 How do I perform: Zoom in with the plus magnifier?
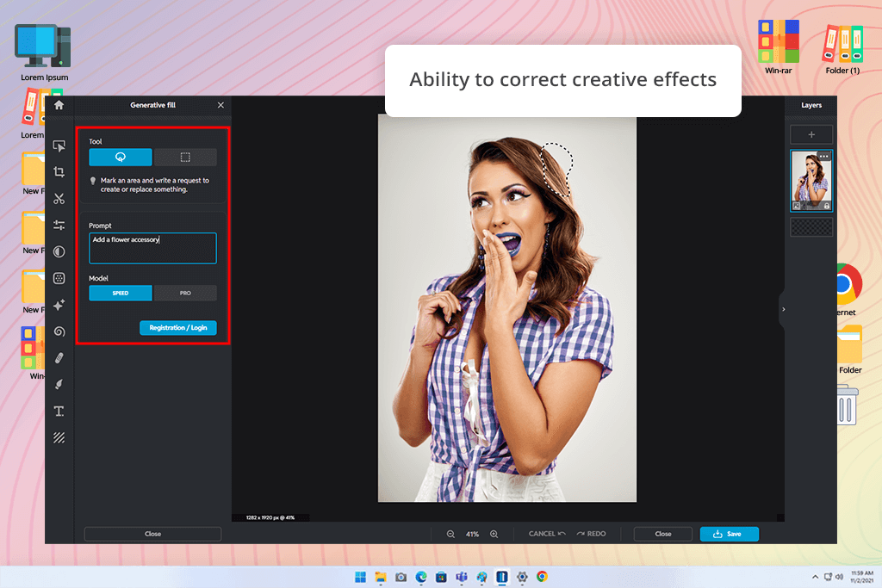pyautogui.click(x=494, y=534)
